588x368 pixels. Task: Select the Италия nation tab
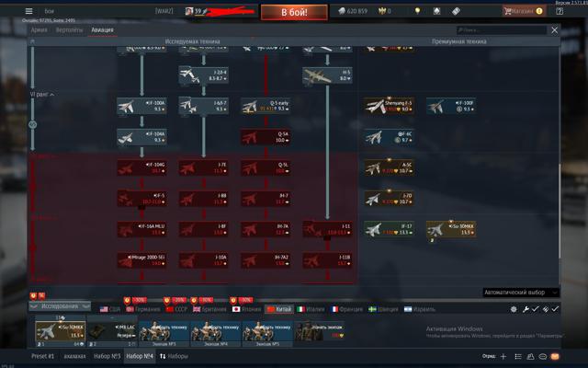(311, 309)
